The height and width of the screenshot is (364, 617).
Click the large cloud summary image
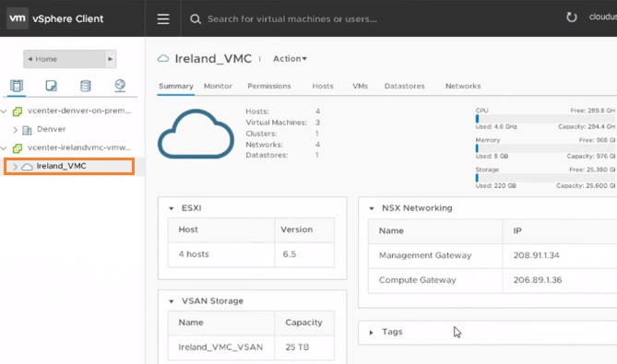(196, 134)
